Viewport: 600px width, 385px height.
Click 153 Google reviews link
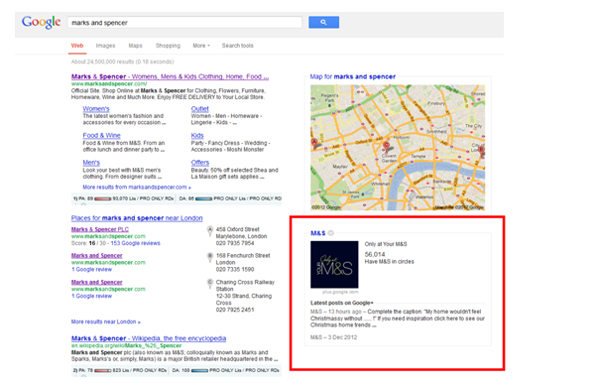coord(135,243)
